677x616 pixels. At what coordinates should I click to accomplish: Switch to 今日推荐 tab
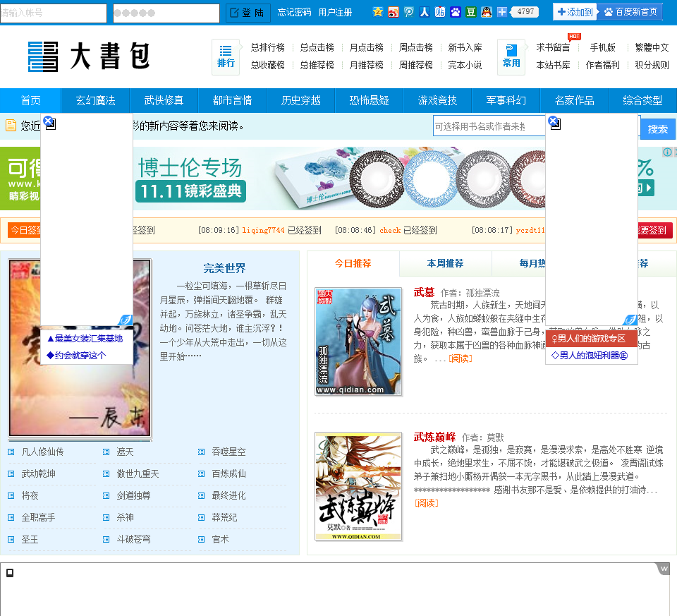353,263
